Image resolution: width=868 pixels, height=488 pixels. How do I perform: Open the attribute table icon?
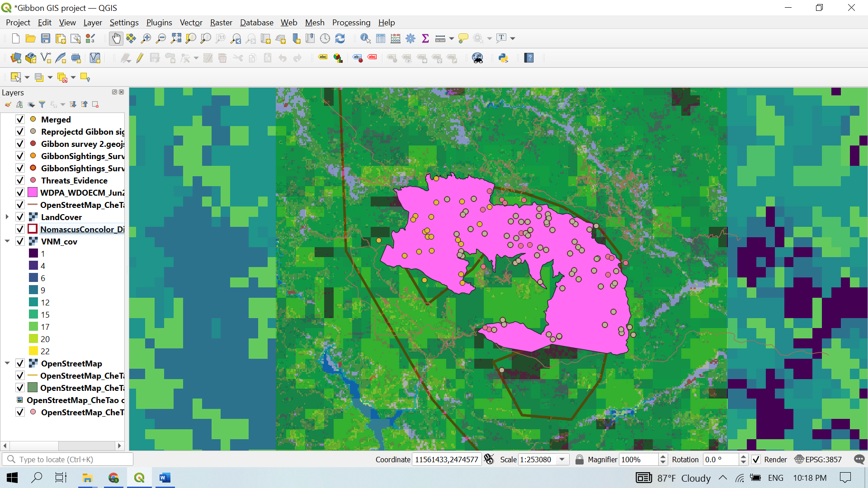[x=381, y=38]
